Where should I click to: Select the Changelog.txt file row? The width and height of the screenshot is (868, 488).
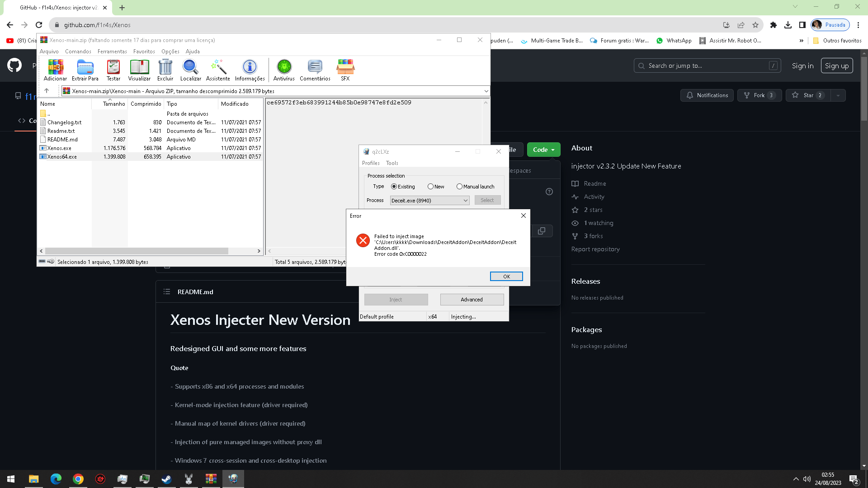[151, 122]
